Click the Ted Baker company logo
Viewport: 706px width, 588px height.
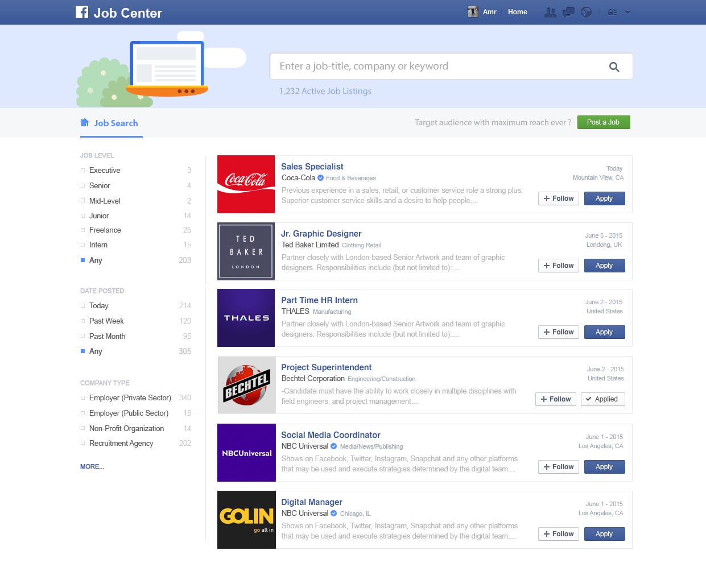[x=246, y=251]
